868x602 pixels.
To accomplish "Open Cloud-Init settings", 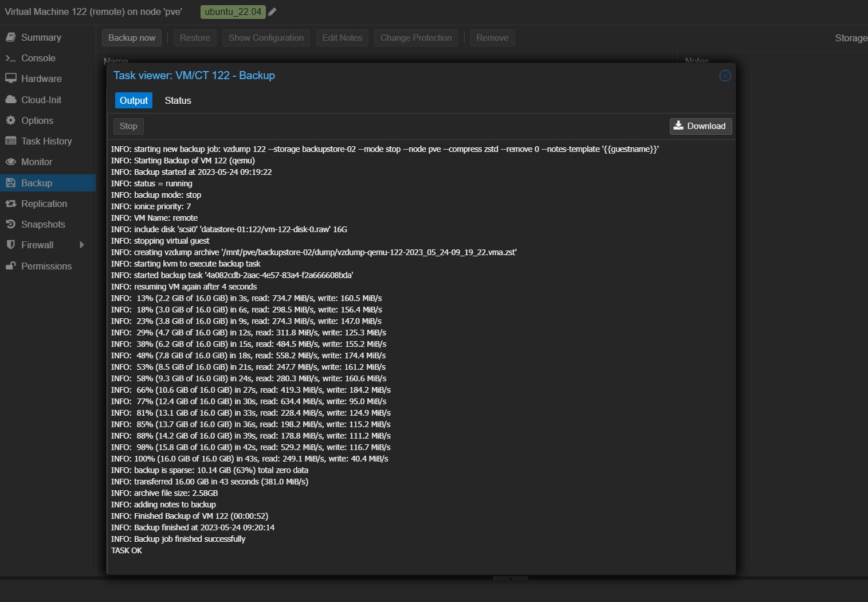I will pyautogui.click(x=41, y=100).
